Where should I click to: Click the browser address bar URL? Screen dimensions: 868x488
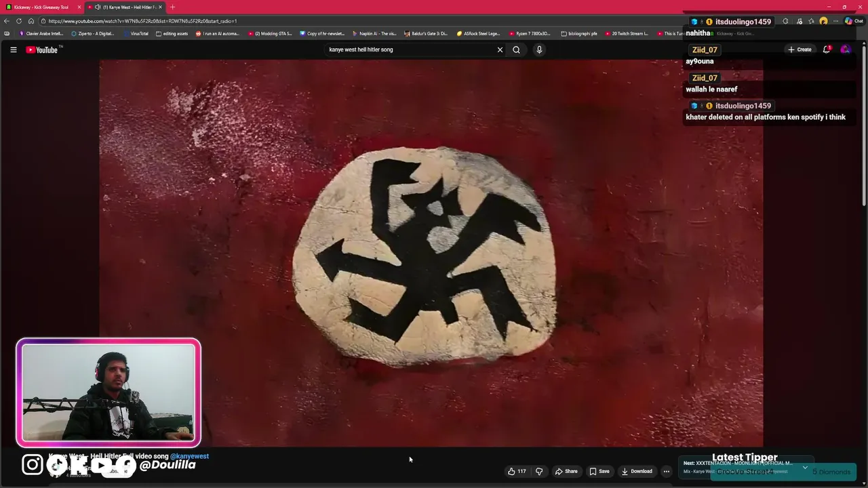pos(142,21)
